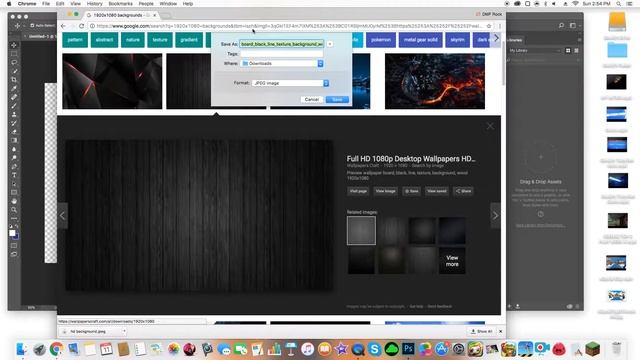
Task: Select the Eraser tool in Photoshop
Action: (x=14, y=131)
